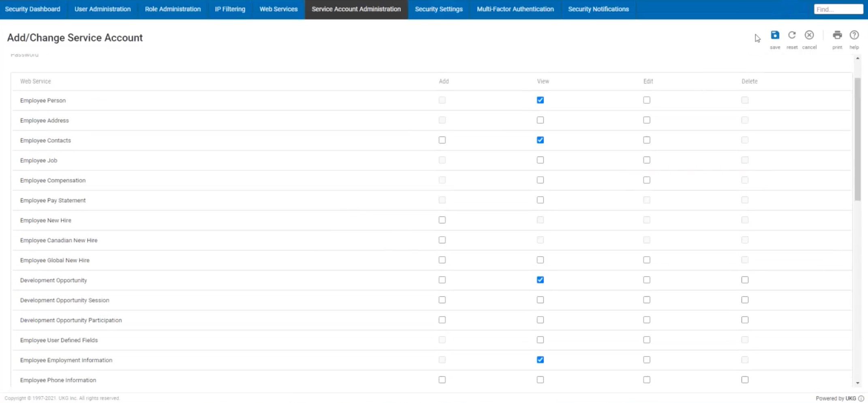
Task: Open the User Administration tab
Action: tap(102, 9)
